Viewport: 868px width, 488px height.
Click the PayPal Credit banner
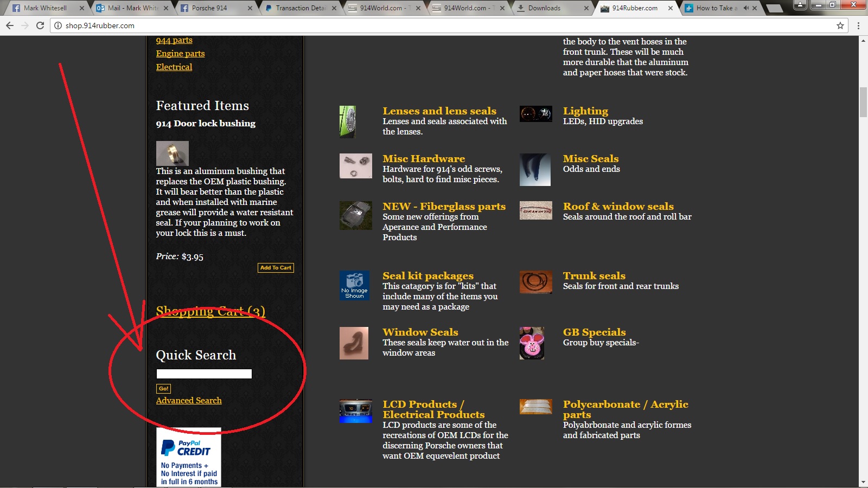coord(189,458)
